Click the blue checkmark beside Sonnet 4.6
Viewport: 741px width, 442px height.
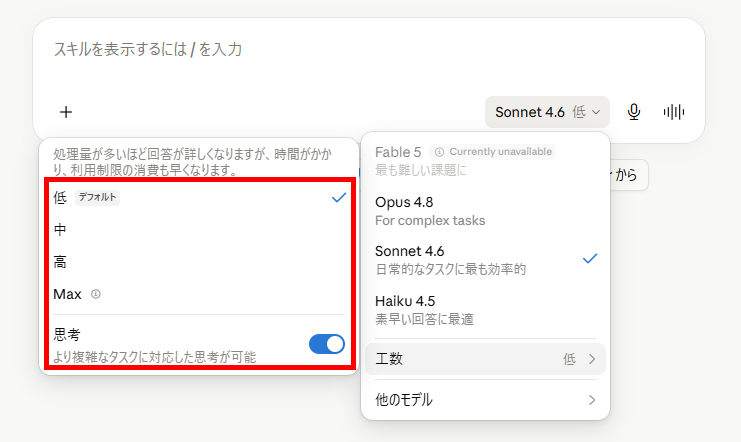[x=590, y=259]
